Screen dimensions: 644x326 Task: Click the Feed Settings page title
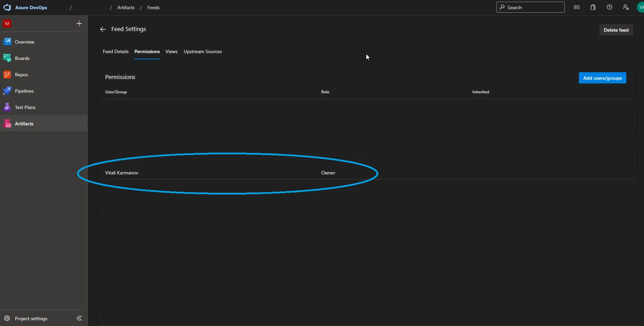click(x=128, y=29)
